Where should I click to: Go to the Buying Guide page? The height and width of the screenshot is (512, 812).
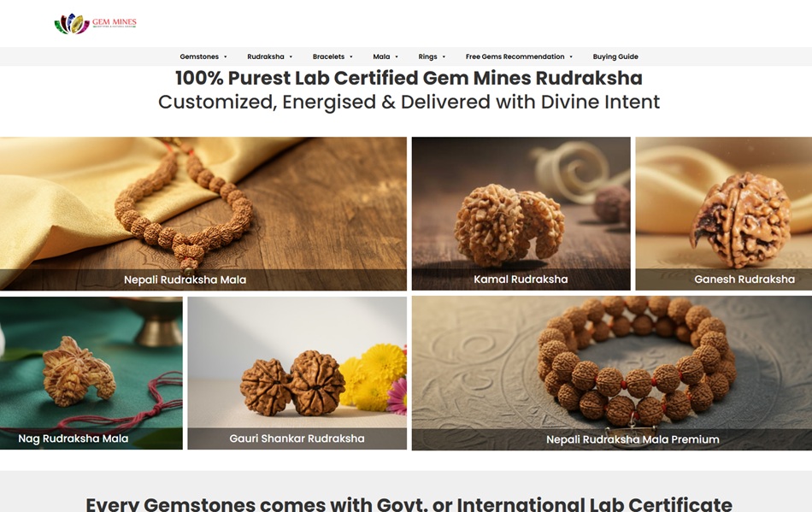coord(615,56)
